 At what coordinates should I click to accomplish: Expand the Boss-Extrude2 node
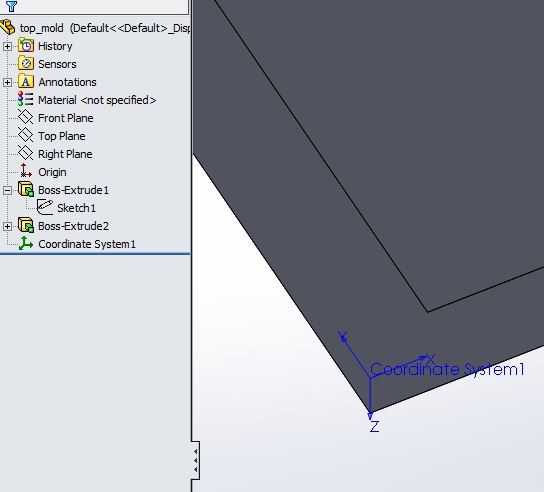click(x=7, y=226)
